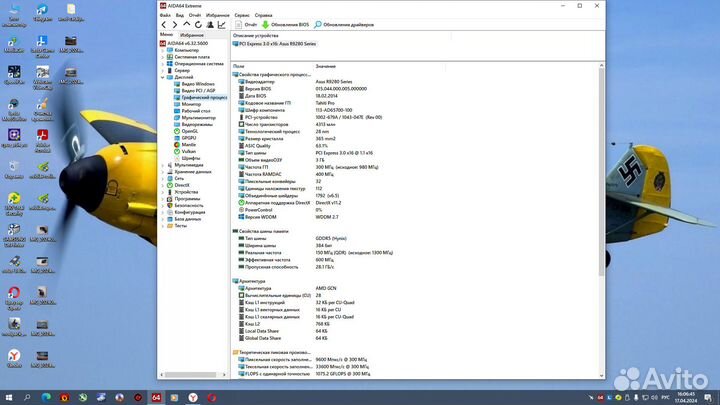
Task: Expand the Хранение данных tree node
Action: [x=163, y=172]
